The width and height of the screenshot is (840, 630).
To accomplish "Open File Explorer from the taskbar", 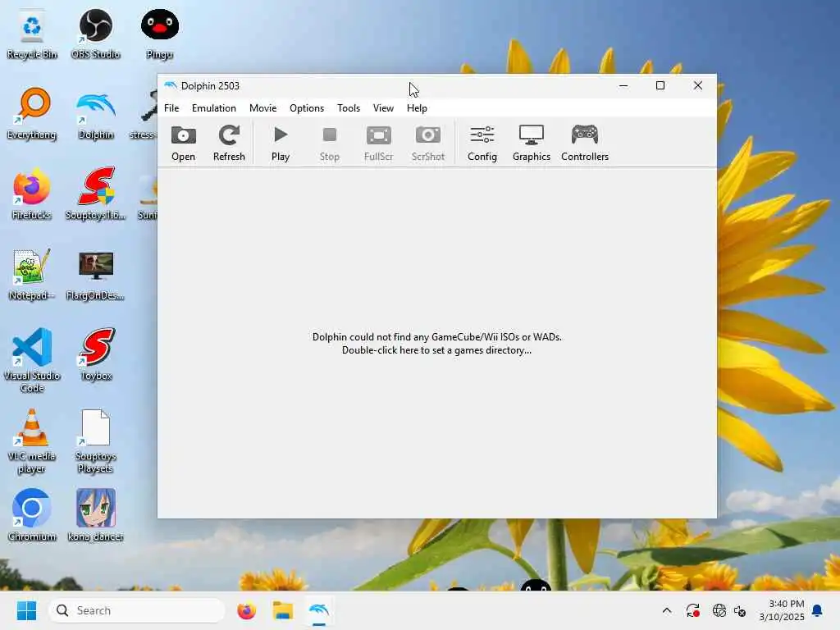I will tap(283, 610).
